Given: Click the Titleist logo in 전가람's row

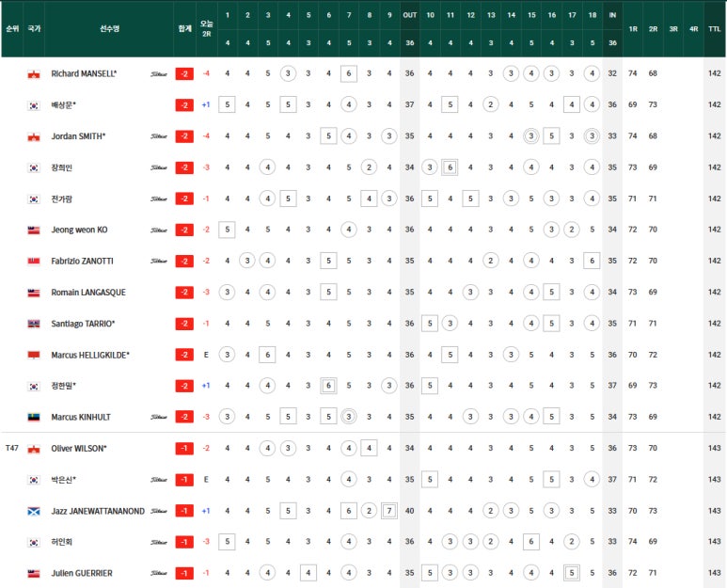Looking at the screenshot, I should [x=159, y=199].
